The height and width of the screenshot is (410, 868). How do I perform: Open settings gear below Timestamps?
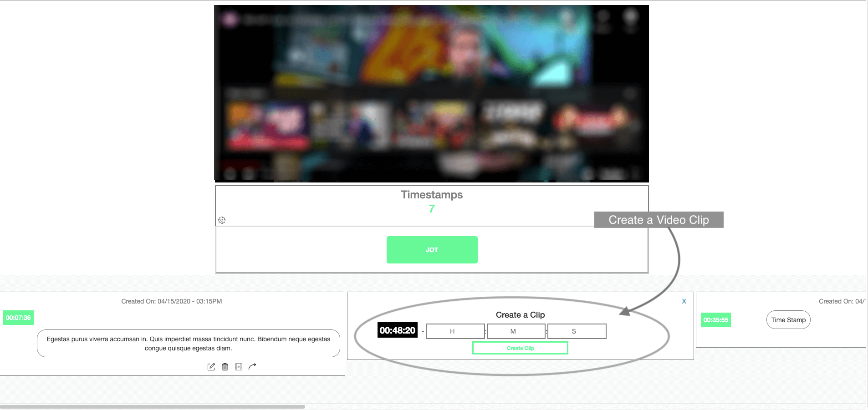222,220
